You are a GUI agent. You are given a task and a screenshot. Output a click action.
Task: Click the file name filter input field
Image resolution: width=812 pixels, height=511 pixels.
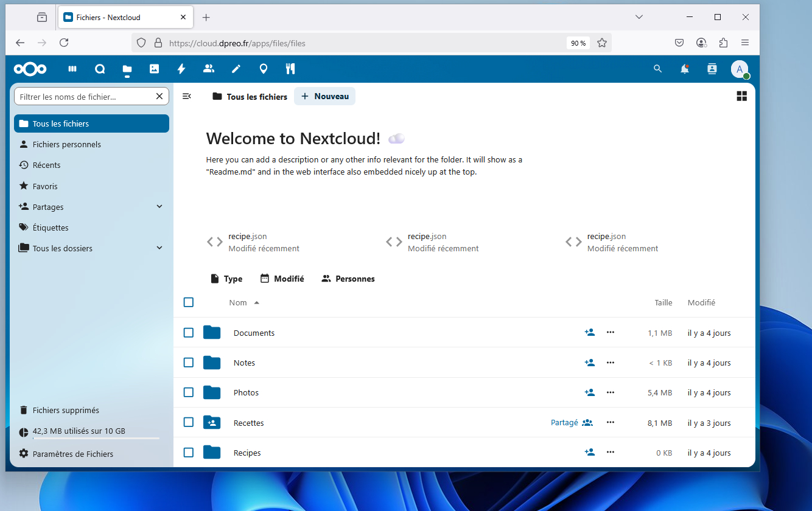[84, 97]
